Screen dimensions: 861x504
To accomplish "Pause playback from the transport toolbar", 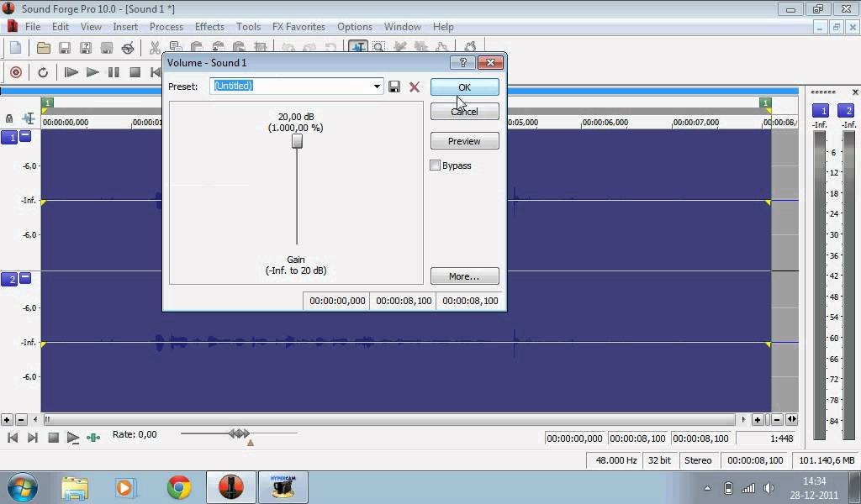I will 114,72.
